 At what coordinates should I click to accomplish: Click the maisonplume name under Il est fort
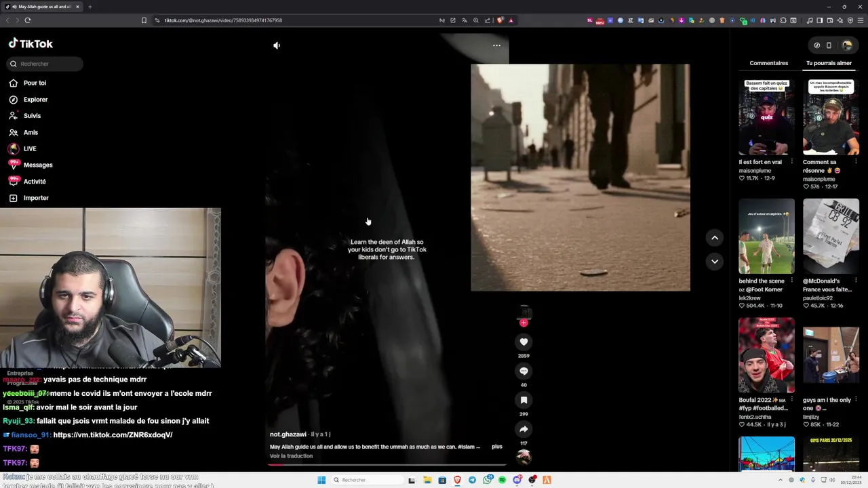click(754, 170)
